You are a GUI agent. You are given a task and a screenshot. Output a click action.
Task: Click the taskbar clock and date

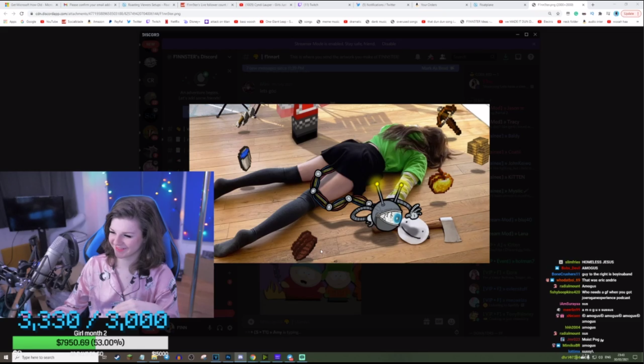[621, 357]
